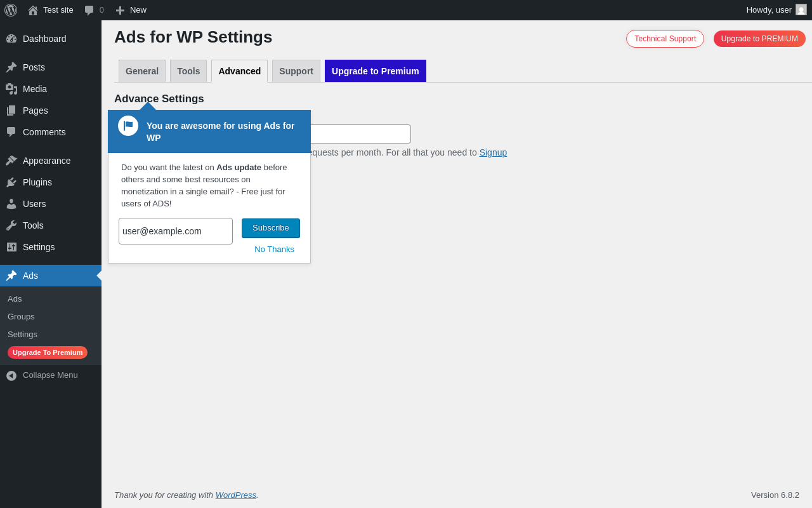Click the plus icon for New
The height and width of the screenshot is (508, 812).
click(120, 10)
